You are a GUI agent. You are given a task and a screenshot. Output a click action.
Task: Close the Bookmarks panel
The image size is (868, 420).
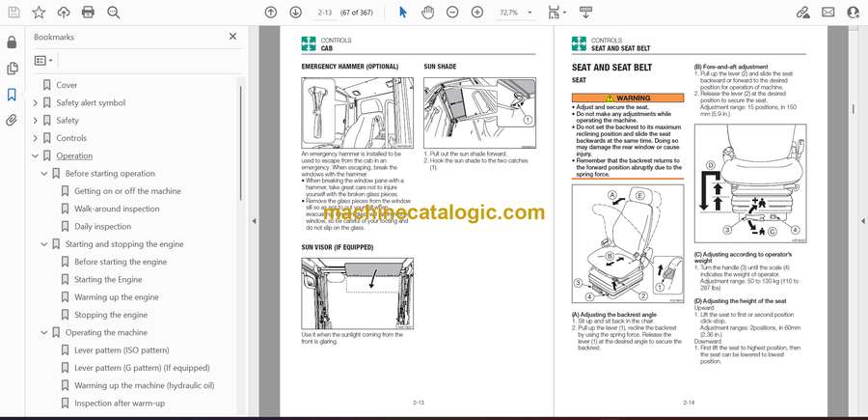pos(232,37)
